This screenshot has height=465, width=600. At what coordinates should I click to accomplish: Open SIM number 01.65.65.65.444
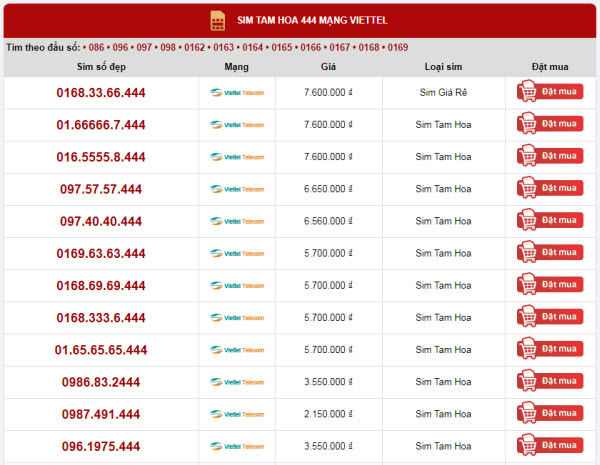[x=101, y=350]
